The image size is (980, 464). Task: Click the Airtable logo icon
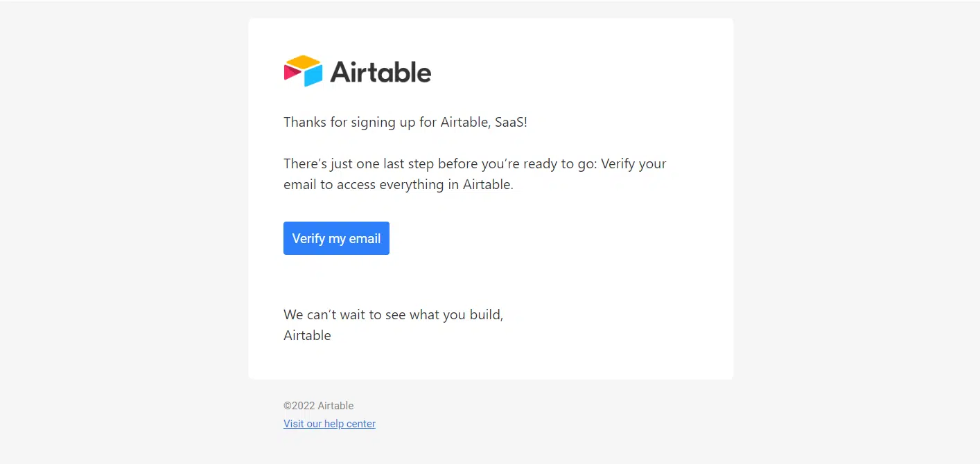(x=304, y=71)
